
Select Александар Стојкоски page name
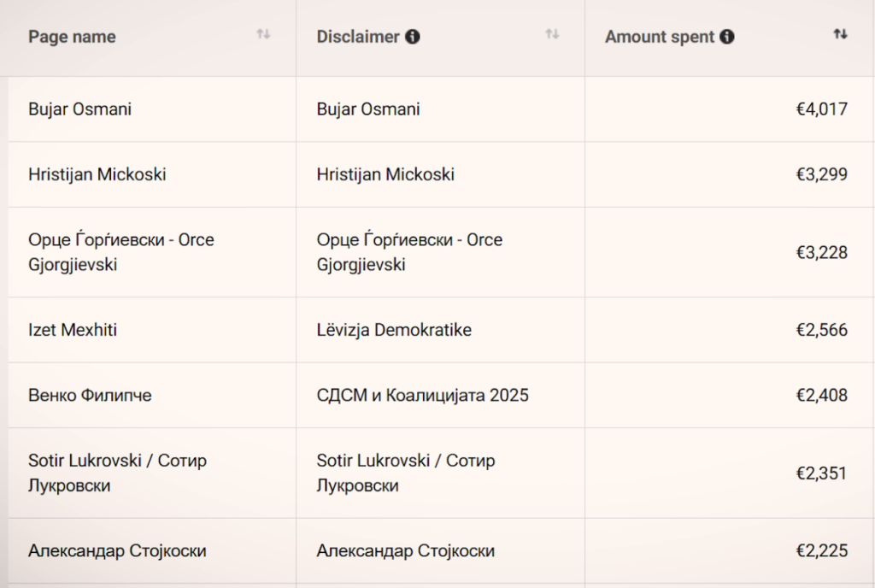coord(117,551)
